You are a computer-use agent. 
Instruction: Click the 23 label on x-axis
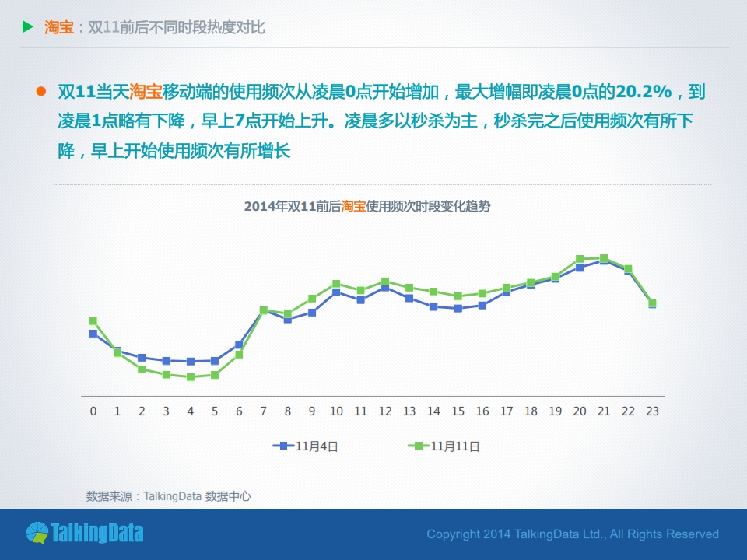(x=652, y=411)
